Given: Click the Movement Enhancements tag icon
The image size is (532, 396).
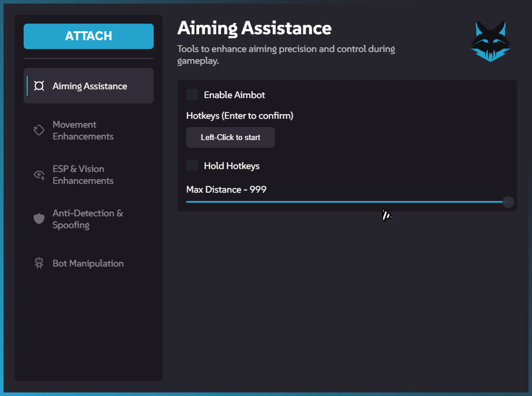Looking at the screenshot, I should 39,130.
